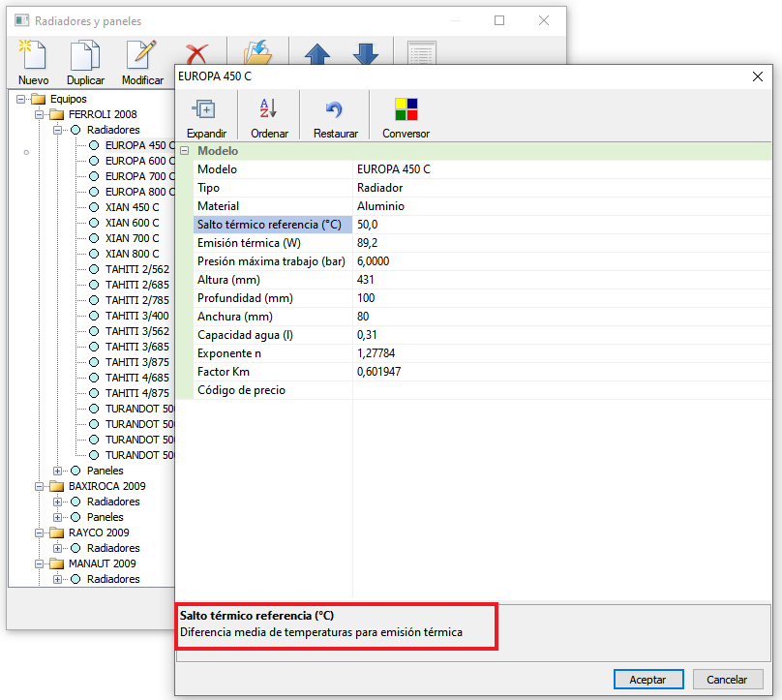Select TAHITI 3/400 in the tree
This screenshot has width=782, height=700.
pos(137,316)
